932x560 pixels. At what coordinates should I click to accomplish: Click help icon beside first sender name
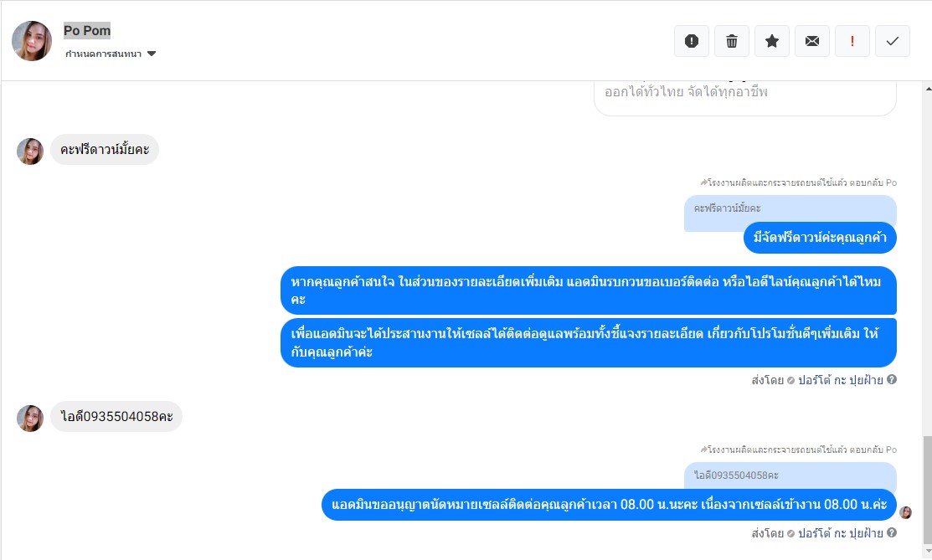pyautogui.click(x=892, y=379)
